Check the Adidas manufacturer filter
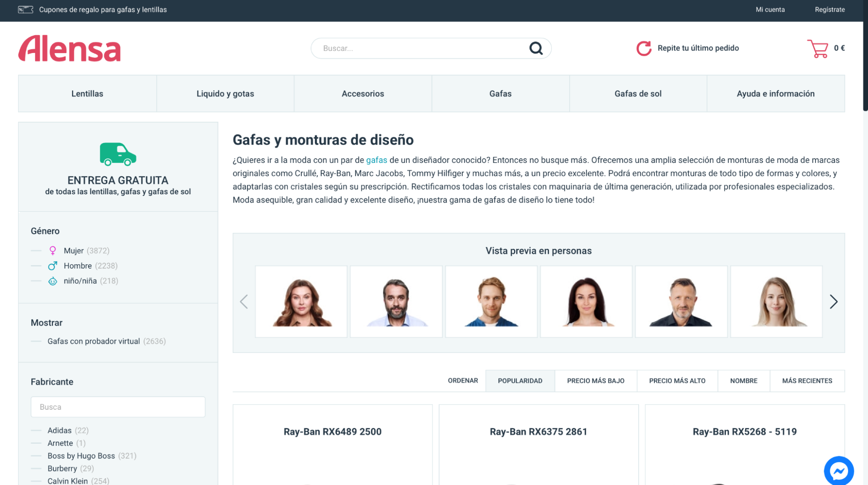Screen dimensions: 868x485 (x=59, y=430)
